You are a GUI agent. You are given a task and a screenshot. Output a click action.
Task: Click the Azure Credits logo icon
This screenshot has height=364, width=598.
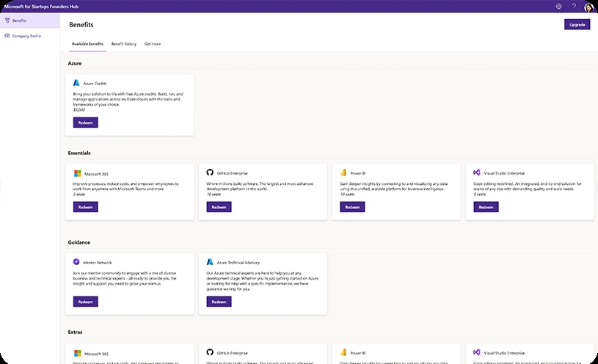[x=76, y=83]
